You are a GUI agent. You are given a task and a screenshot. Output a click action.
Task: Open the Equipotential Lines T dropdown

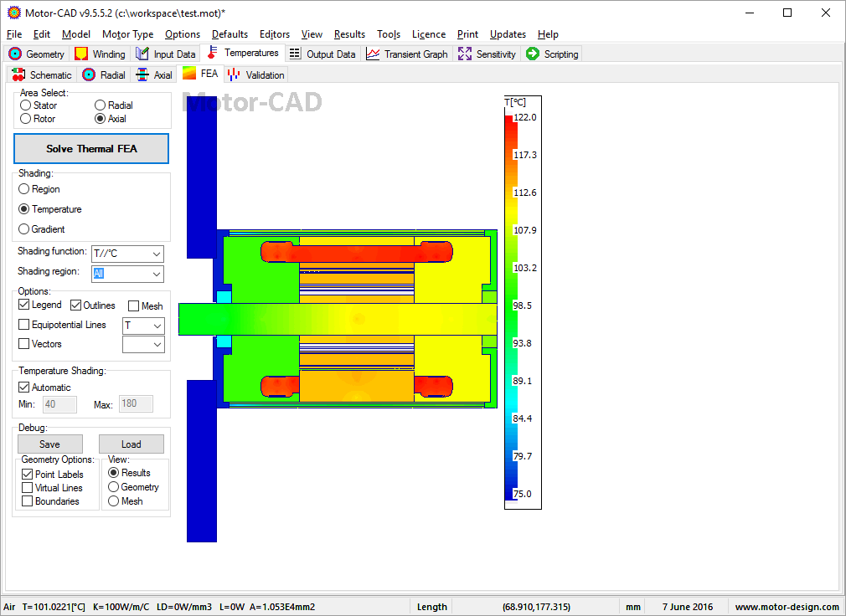[x=143, y=326]
